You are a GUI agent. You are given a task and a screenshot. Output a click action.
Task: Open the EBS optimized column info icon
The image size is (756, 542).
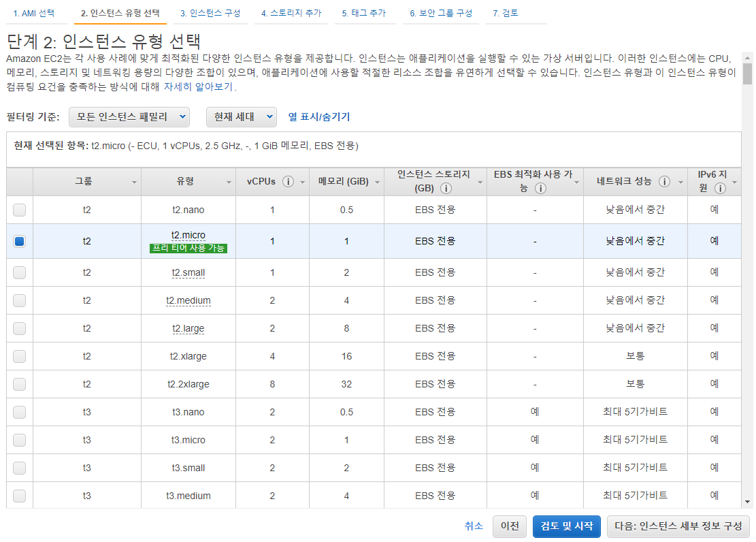point(540,188)
